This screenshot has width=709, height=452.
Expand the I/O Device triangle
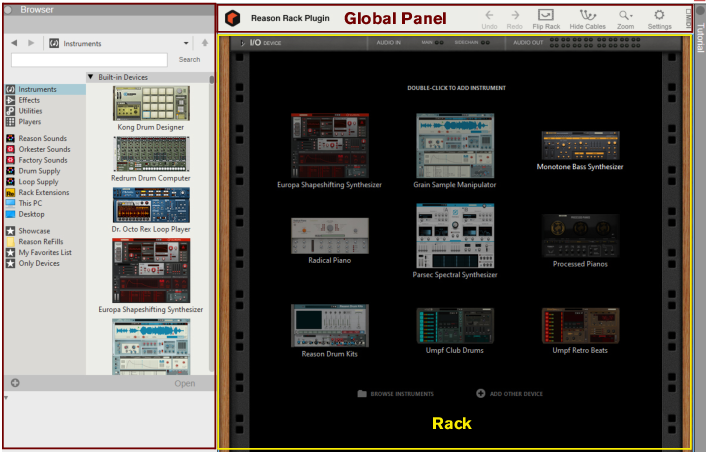[x=243, y=43]
